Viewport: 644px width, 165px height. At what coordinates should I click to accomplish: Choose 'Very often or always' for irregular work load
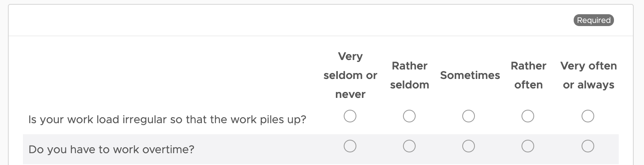pos(588,116)
